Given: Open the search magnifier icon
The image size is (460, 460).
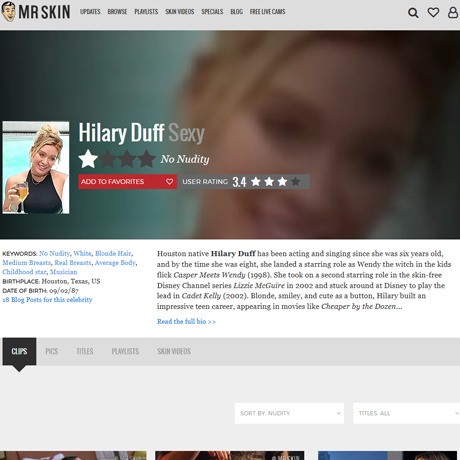Looking at the screenshot, I should (x=413, y=13).
